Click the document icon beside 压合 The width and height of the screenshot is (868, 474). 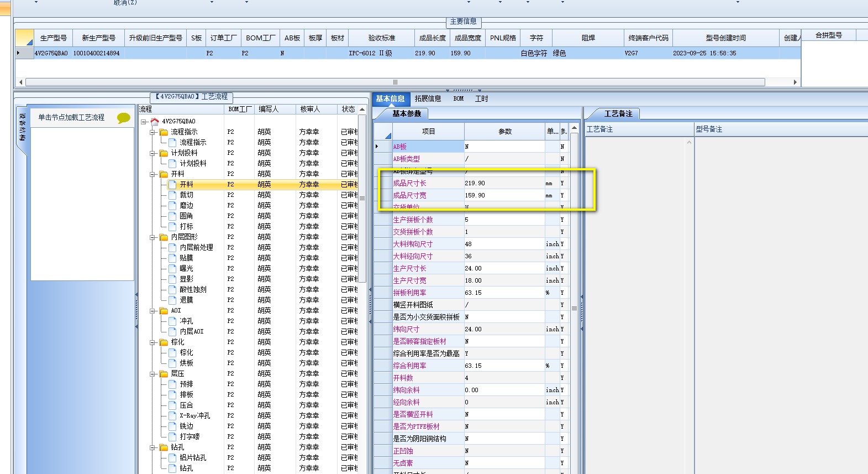point(172,405)
